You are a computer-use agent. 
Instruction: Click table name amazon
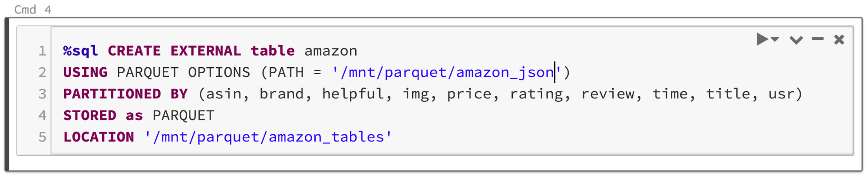click(330, 51)
